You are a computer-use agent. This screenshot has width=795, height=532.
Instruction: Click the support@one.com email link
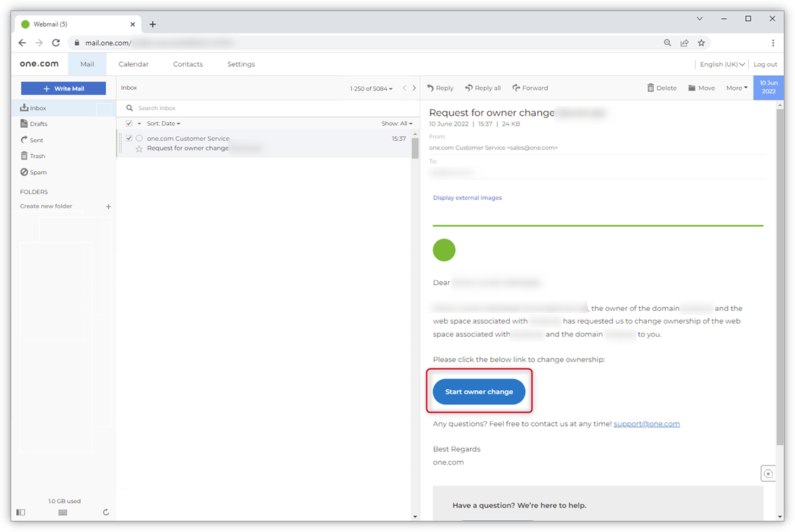point(646,424)
